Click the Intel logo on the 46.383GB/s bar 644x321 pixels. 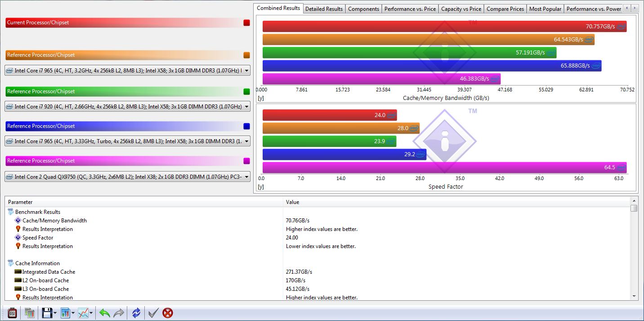495,79
